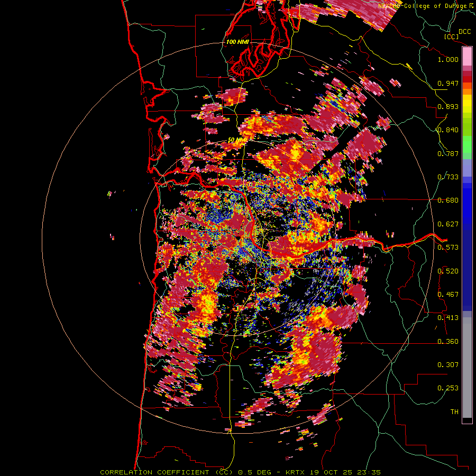Click the 50 NMI range ring label
The width and height of the screenshot is (476, 476).
coord(237,140)
